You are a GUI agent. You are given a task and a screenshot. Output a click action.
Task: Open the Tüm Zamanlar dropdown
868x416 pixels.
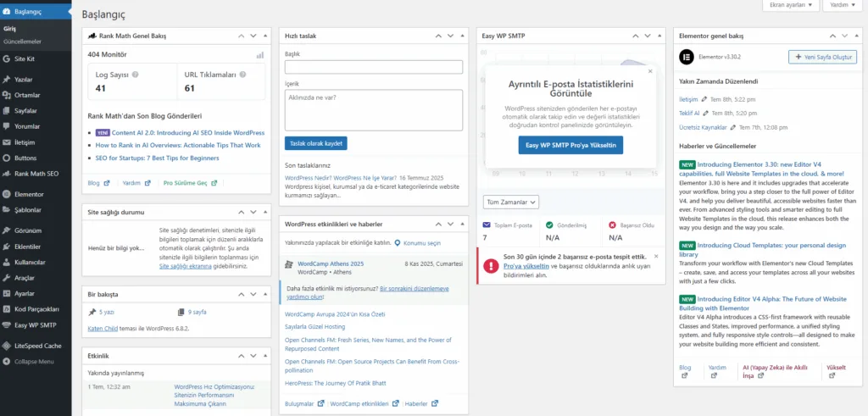pyautogui.click(x=510, y=202)
